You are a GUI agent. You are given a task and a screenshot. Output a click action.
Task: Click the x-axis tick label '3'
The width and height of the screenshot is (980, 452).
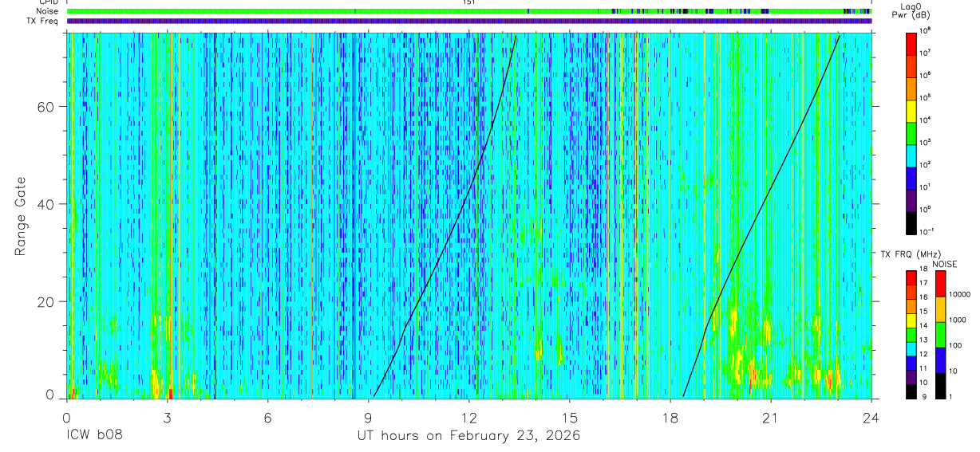(x=168, y=417)
